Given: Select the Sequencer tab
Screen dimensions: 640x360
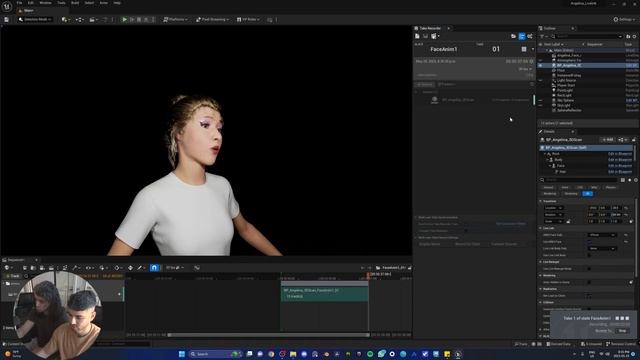Looking at the screenshot, I should tap(16, 260).
